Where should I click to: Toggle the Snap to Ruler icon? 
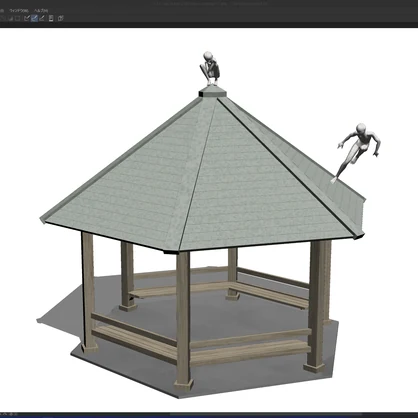pos(27,18)
